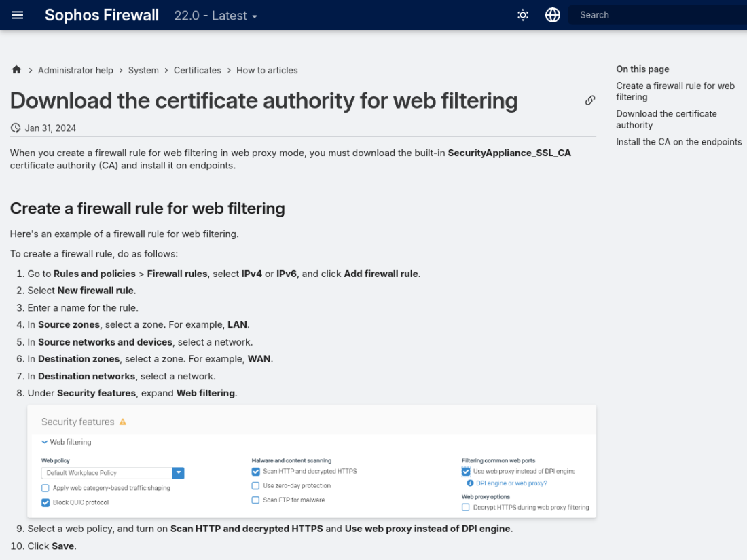Click the SecurityAppliance_SSL_CA text
Viewport: 747px width, 560px height.
[509, 153]
